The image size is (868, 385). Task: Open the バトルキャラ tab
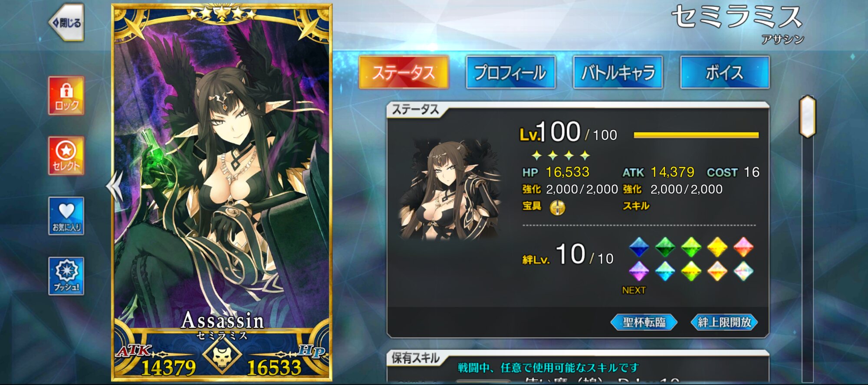(x=618, y=72)
